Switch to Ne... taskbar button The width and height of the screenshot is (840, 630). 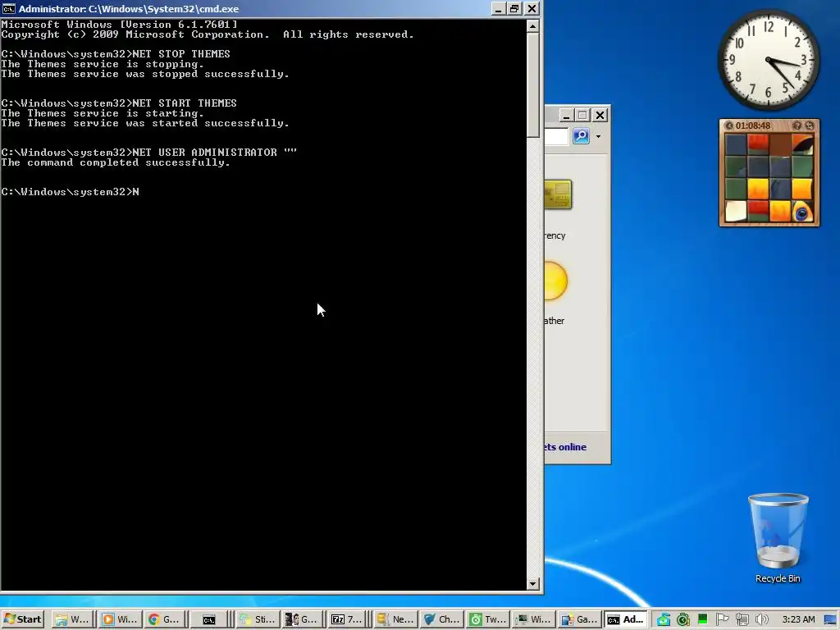tap(395, 619)
